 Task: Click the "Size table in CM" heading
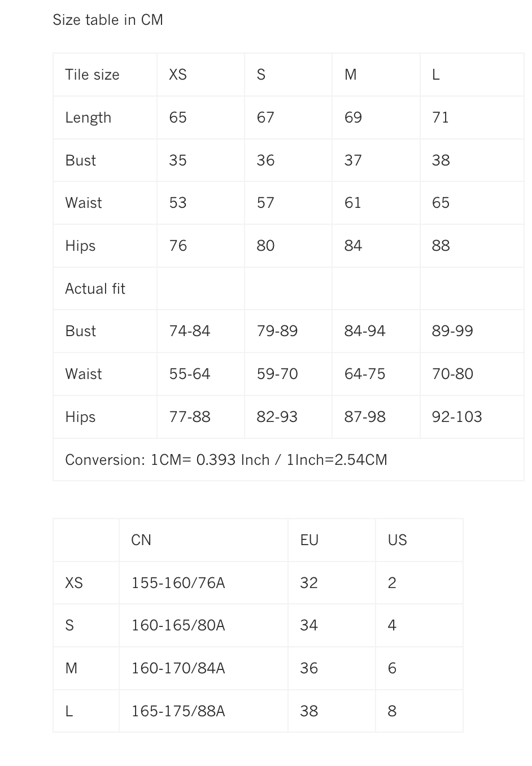click(x=108, y=20)
